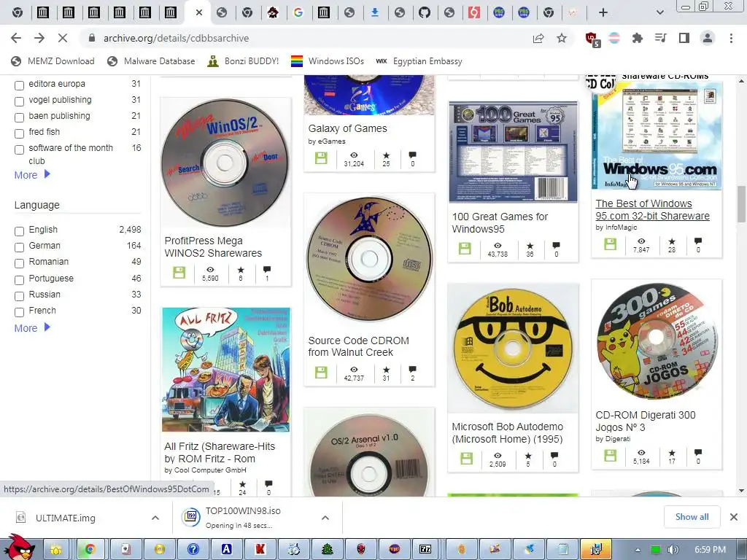Open a new browser tab
Image resolution: width=747 pixels, height=560 pixels.
point(603,13)
